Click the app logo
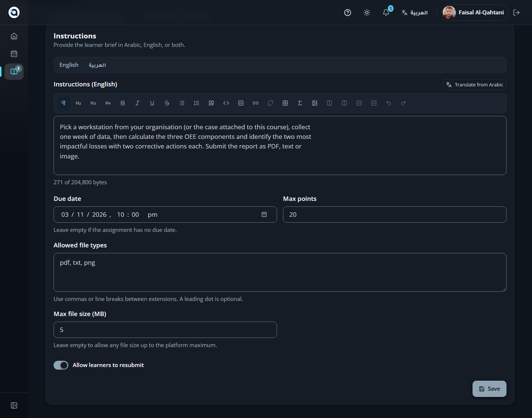 point(14,13)
